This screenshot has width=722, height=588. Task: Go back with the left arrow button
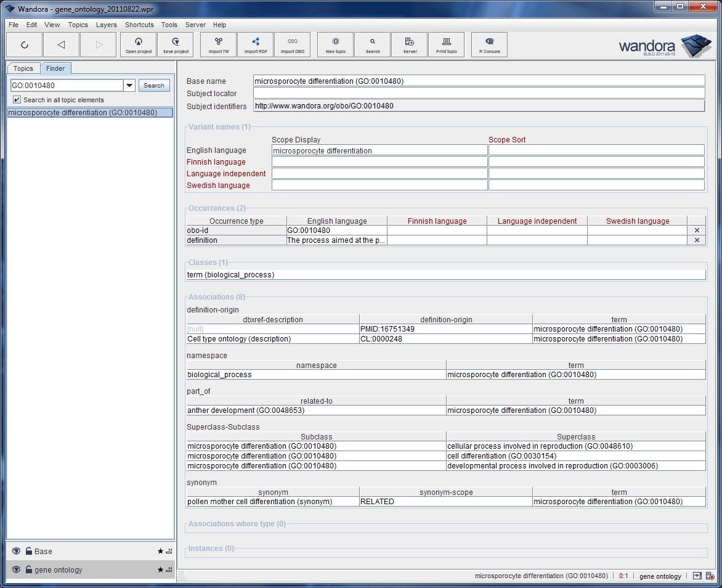point(61,44)
